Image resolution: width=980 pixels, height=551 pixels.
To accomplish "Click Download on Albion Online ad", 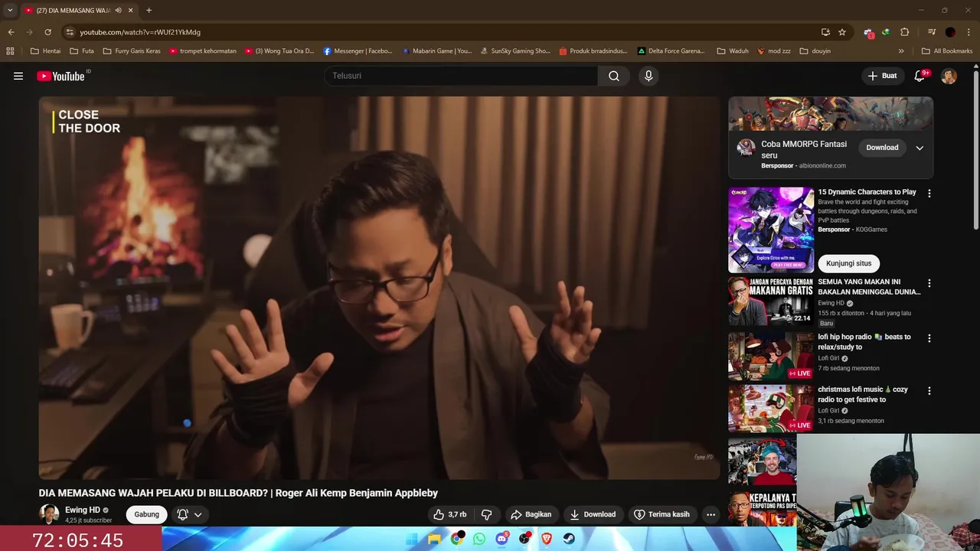I will pos(882,148).
